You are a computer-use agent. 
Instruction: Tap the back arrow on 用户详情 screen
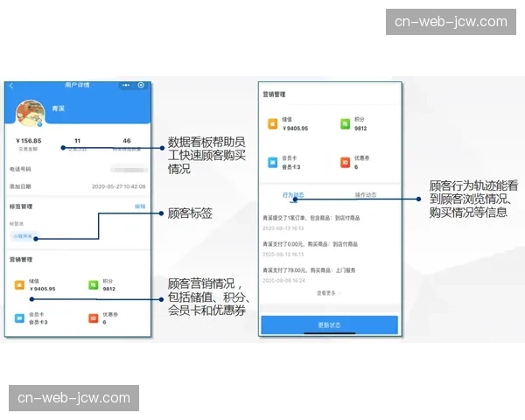pos(11,86)
